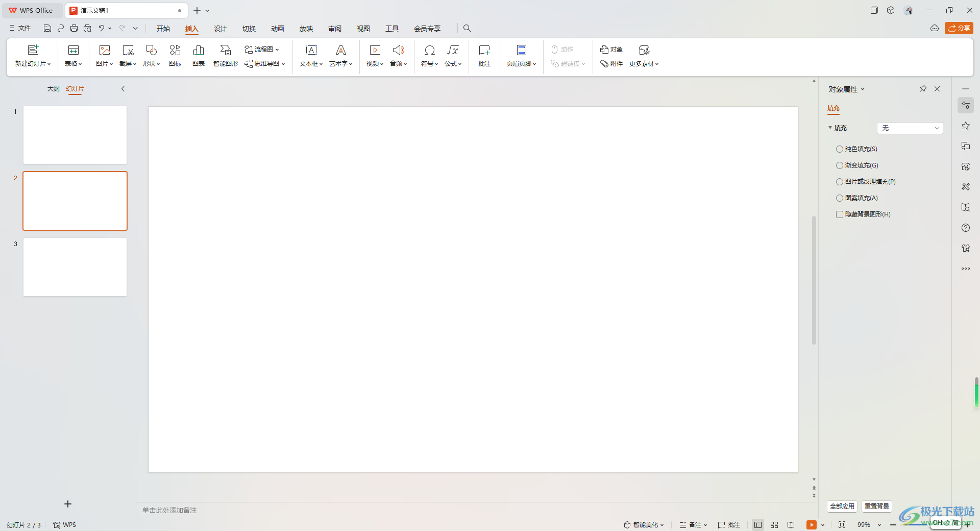Image resolution: width=980 pixels, height=531 pixels.
Task: Click the New Slide (新建幻灯片) icon
Action: (33, 50)
